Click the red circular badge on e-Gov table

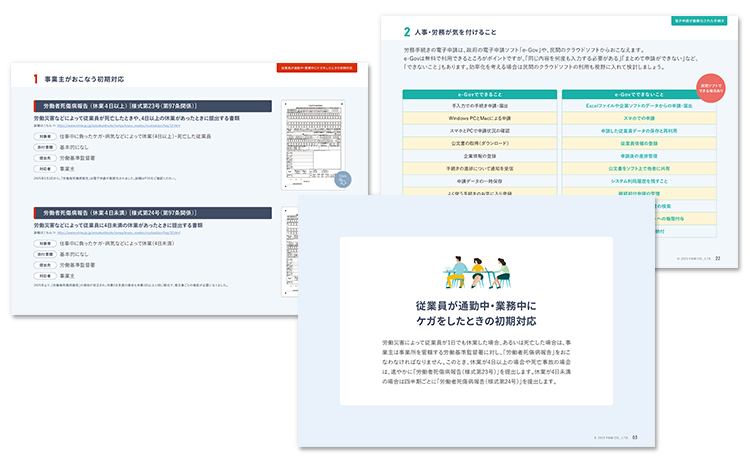click(x=710, y=88)
